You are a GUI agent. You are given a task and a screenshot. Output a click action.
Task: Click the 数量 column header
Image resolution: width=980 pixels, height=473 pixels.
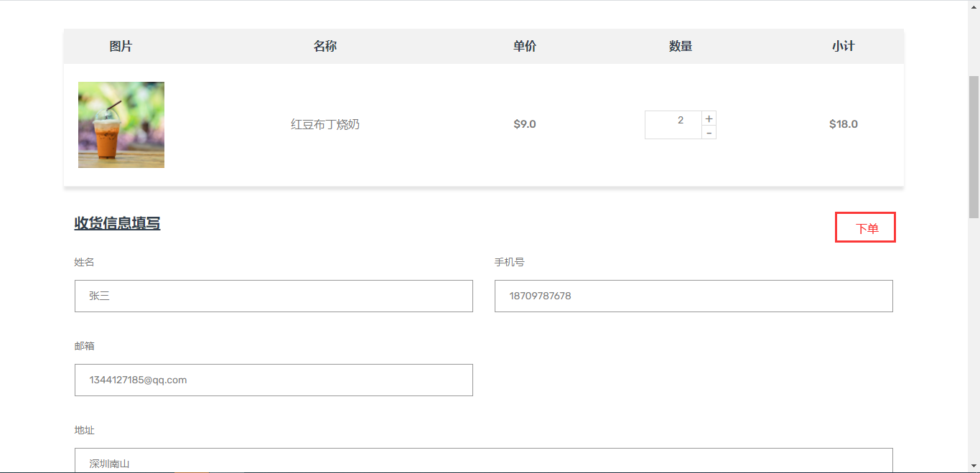point(681,47)
